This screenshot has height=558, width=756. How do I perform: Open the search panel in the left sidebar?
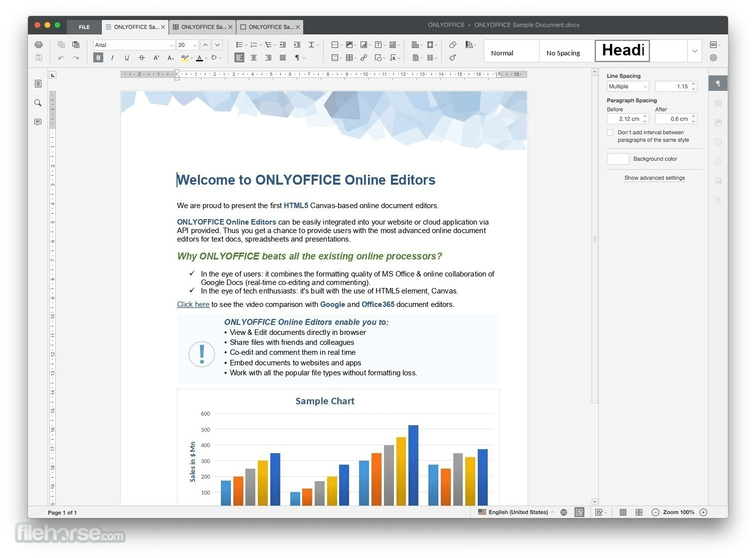[x=38, y=103]
